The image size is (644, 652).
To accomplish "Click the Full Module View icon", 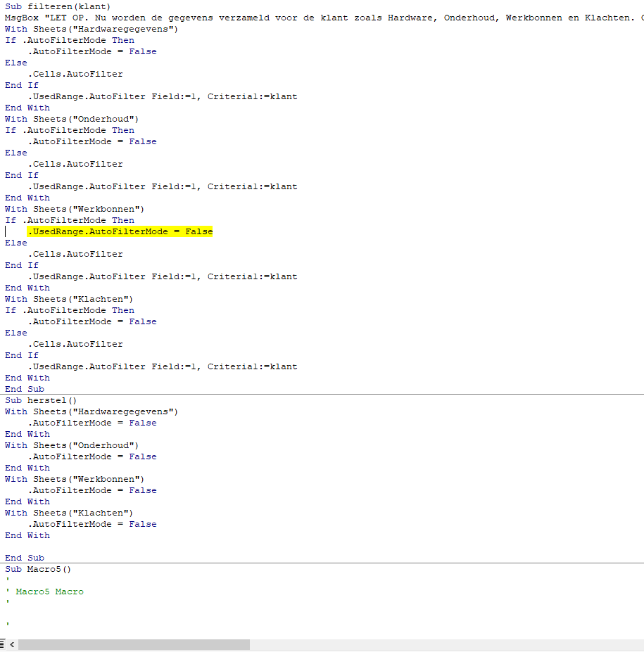I will 2,644.
